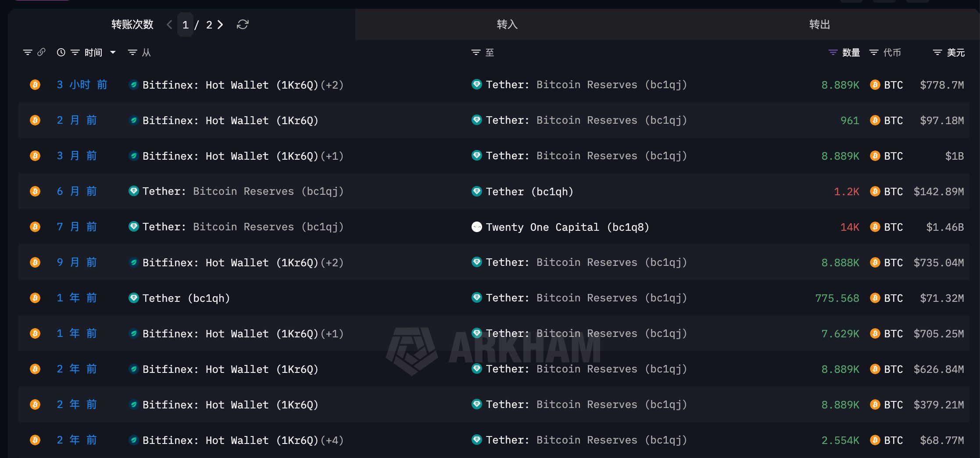Expand the (+2) addresses in the first row

[332, 85]
